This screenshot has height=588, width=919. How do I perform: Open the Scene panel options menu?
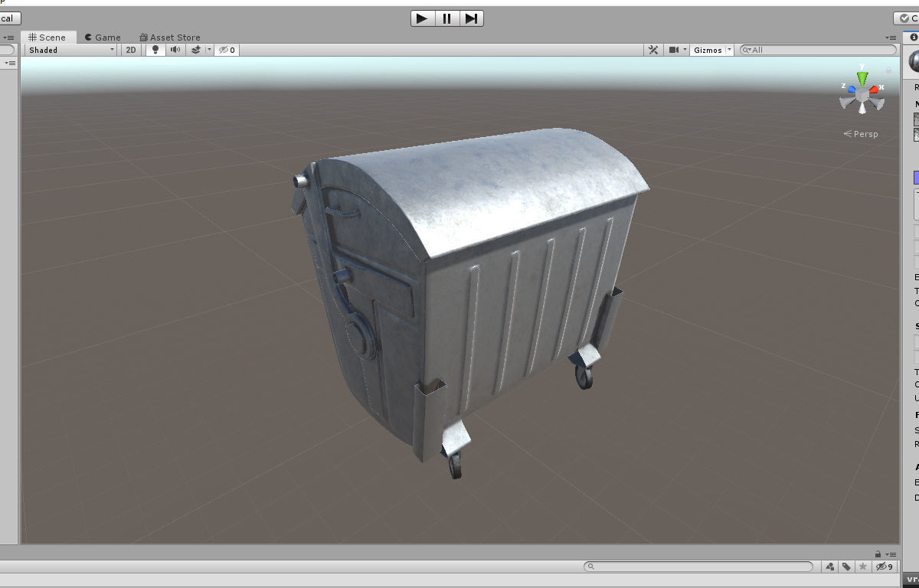pos(891,38)
